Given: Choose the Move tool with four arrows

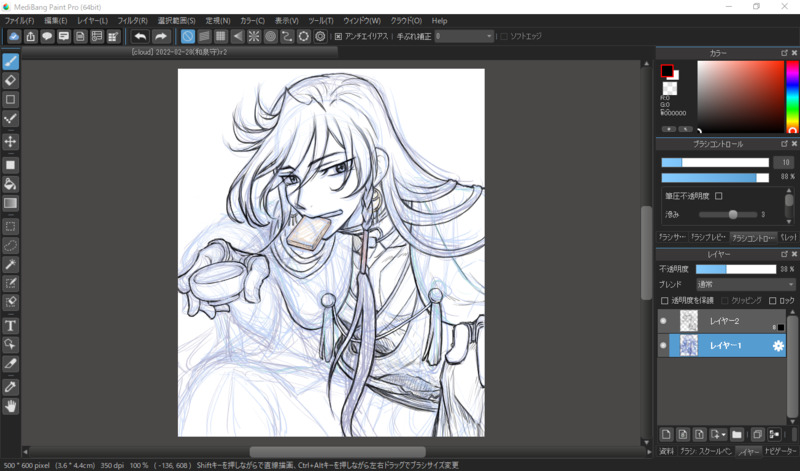Looking at the screenshot, I should click(x=10, y=141).
